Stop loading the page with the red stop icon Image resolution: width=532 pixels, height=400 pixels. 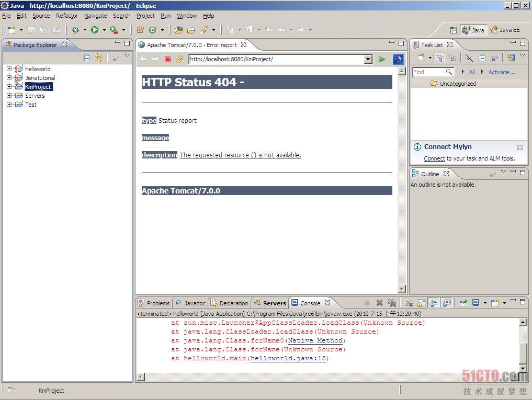tap(167, 60)
